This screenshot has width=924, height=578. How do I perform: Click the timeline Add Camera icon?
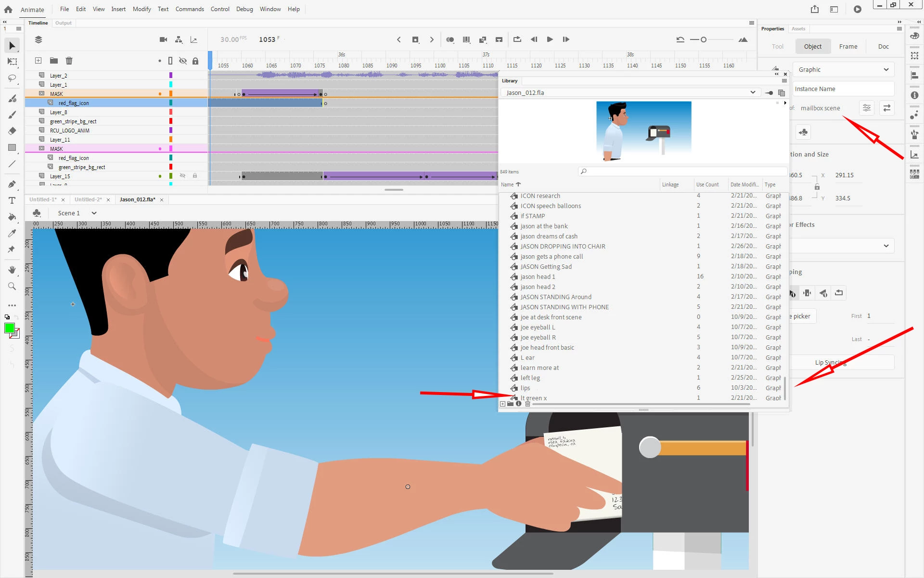tap(163, 39)
